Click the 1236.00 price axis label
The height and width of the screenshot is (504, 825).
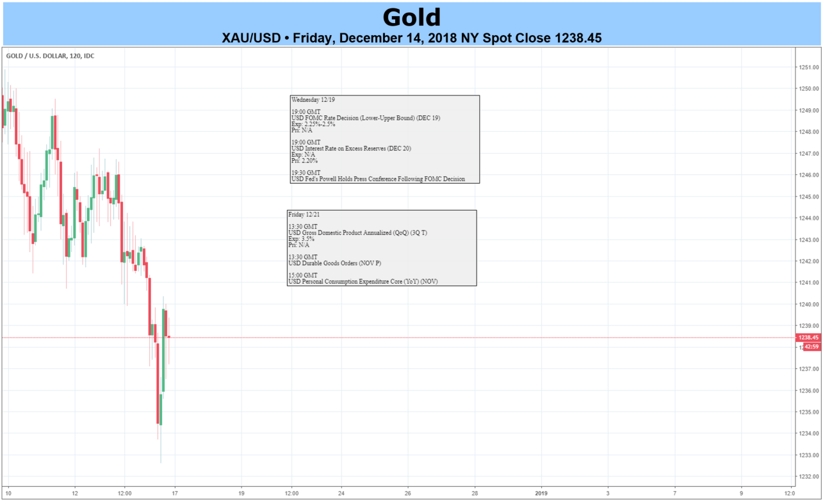pyautogui.click(x=808, y=391)
